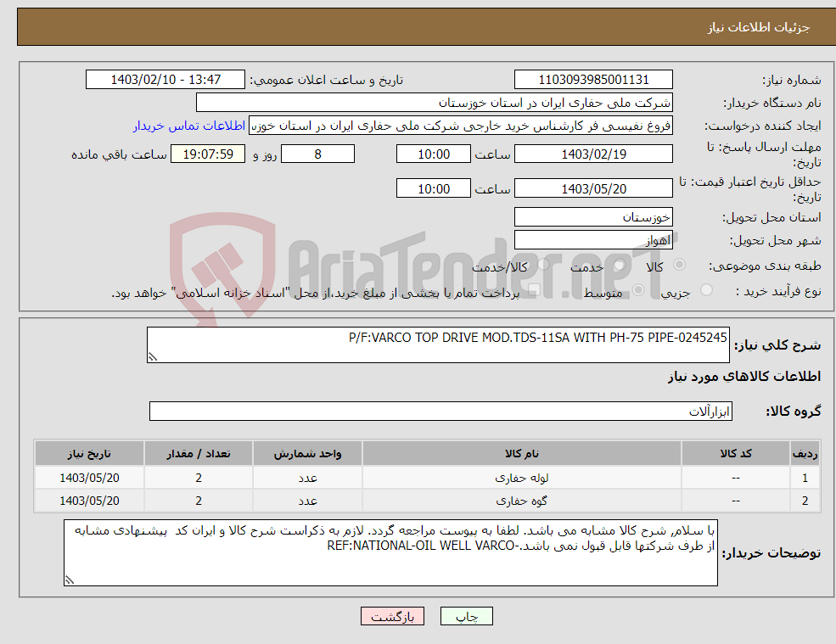Image resolution: width=836 pixels, height=644 pixels.
Task: Click the نام کالا column header
Action: click(521, 453)
